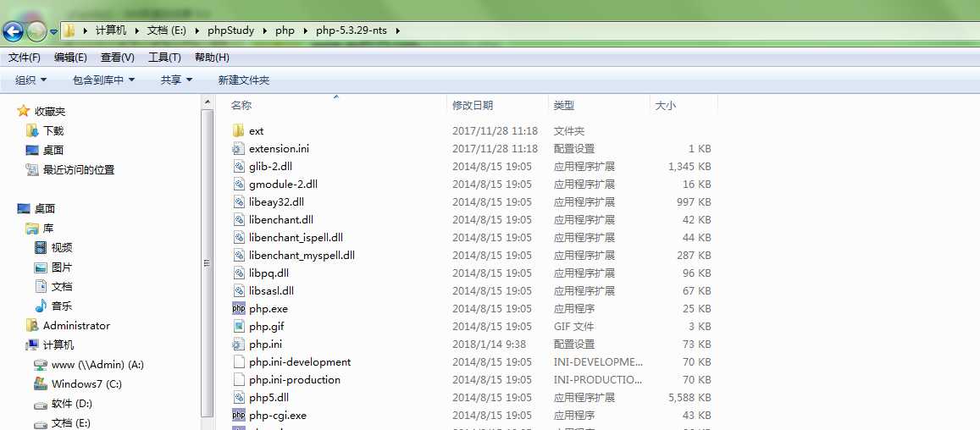
Task: Select the php-cgi.exe application icon
Action: tap(238, 415)
